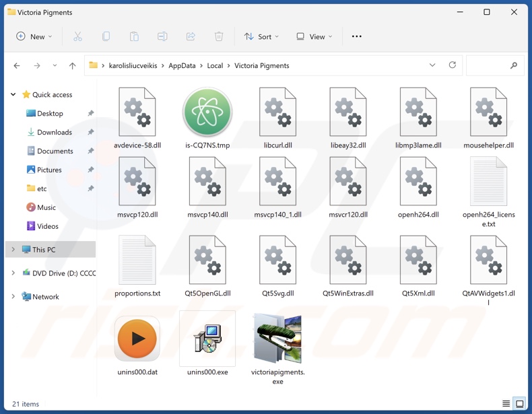532x414 pixels.
Task: Click the Paste clipboard icon
Action: pyautogui.click(x=134, y=36)
